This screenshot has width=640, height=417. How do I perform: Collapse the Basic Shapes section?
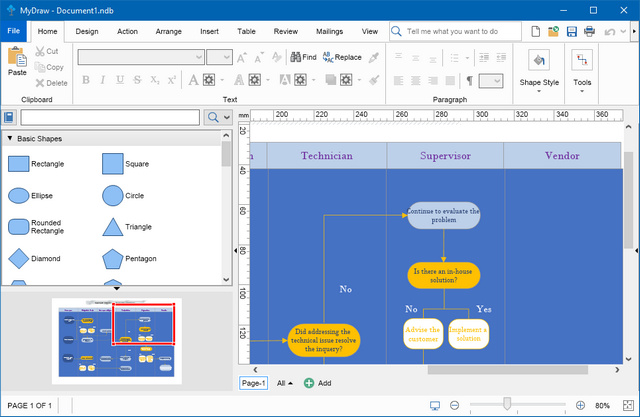point(10,138)
